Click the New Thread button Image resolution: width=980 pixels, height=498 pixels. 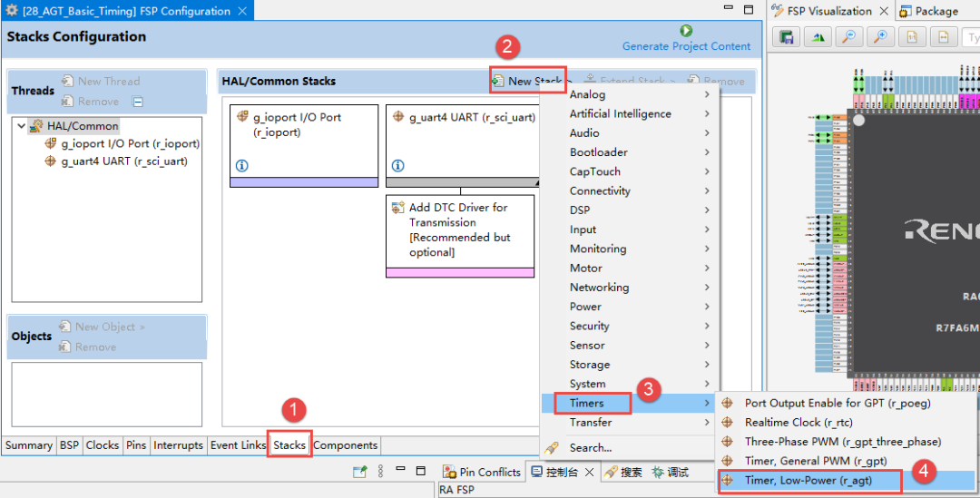pyautogui.click(x=101, y=82)
